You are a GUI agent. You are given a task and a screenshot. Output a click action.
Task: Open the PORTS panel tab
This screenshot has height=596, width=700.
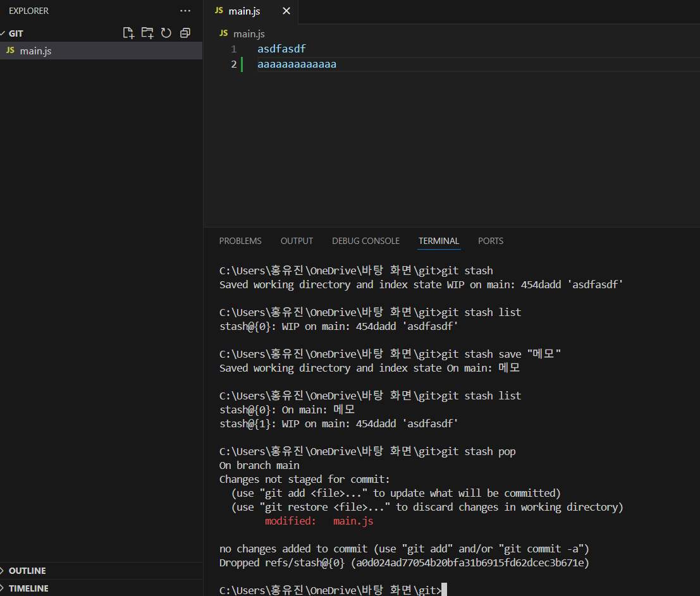point(491,241)
